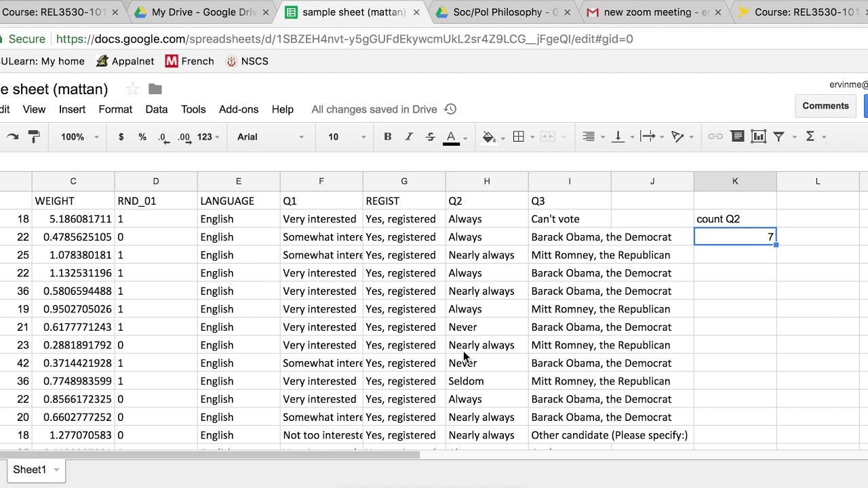868x488 pixels.
Task: Open the French bookmark
Action: coord(190,61)
